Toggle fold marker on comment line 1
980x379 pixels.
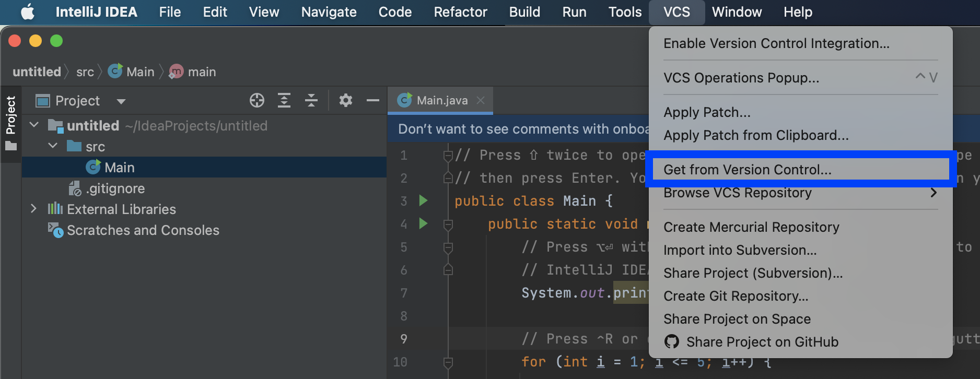[x=448, y=156]
